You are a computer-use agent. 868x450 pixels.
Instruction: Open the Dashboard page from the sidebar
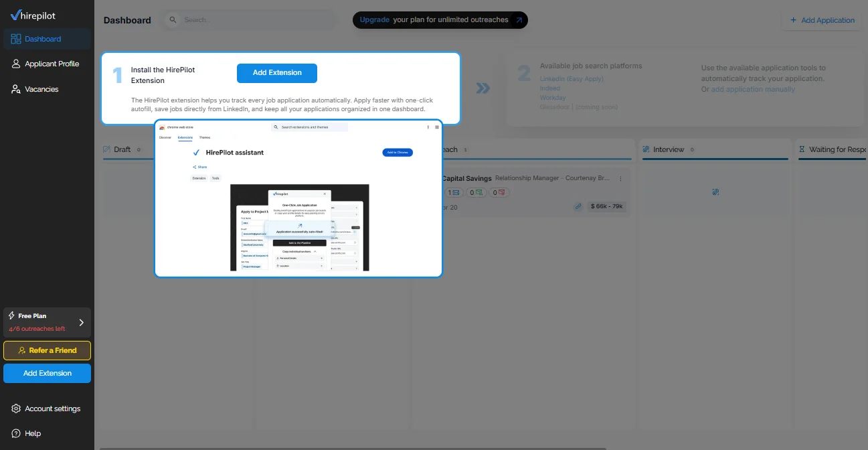click(x=47, y=39)
